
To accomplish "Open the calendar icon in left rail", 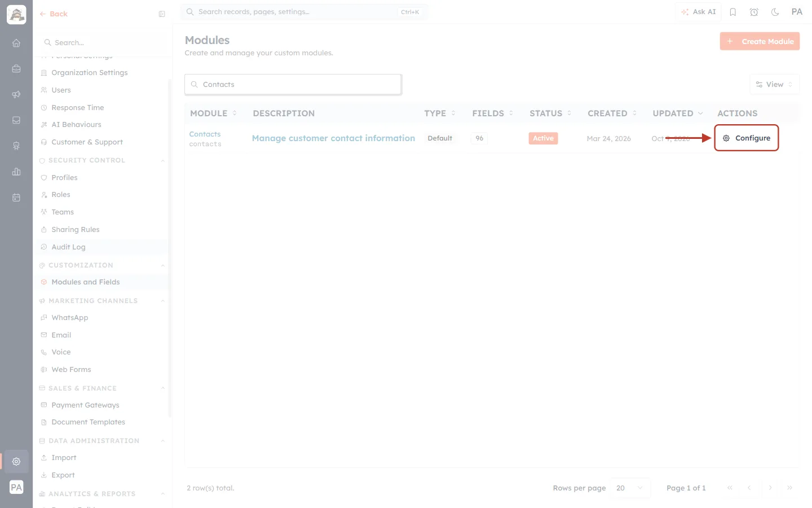I will click(16, 198).
